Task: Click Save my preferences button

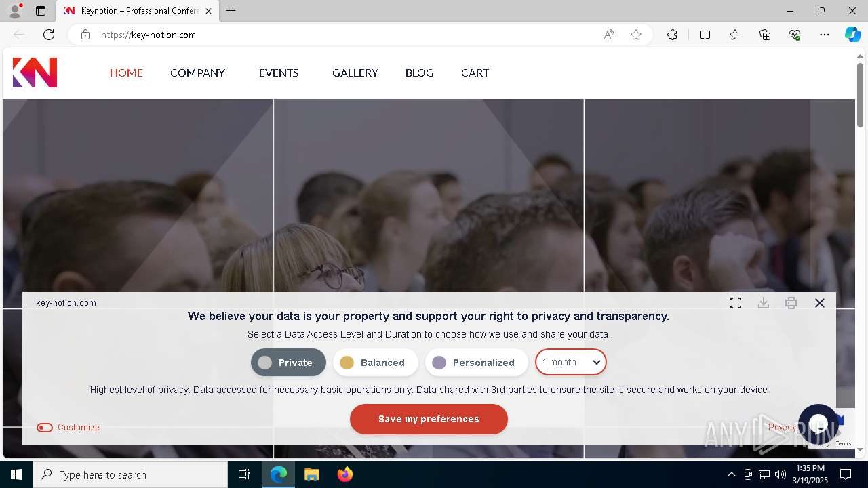Action: [x=429, y=419]
